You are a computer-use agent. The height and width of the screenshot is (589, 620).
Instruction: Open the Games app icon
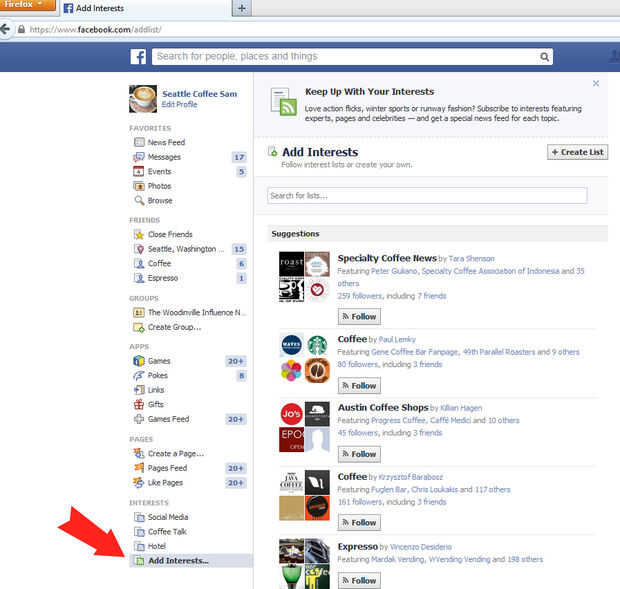pos(139,361)
